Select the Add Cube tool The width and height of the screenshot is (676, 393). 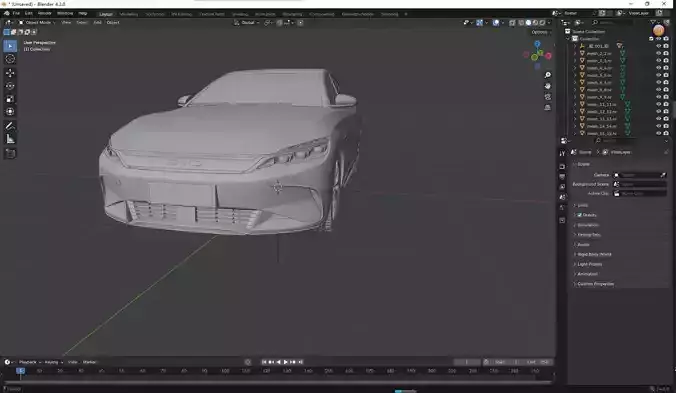[10, 153]
